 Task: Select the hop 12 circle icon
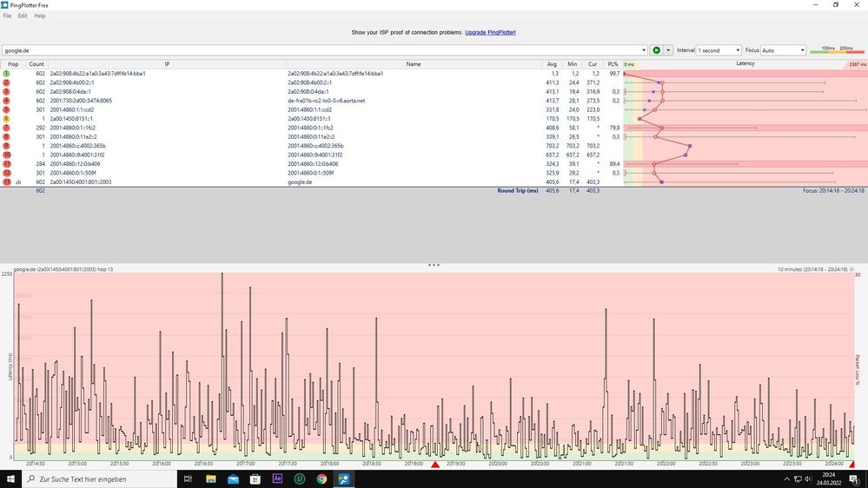[x=6, y=173]
